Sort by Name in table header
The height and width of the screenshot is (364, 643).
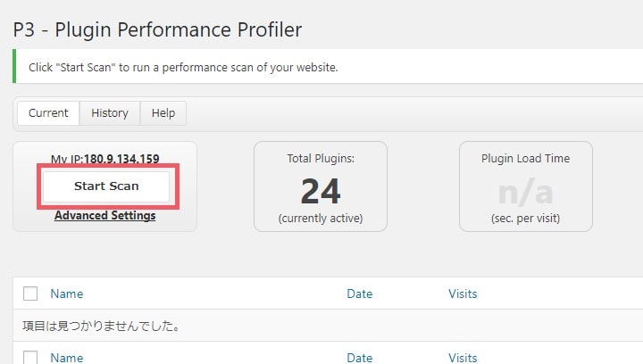(67, 294)
